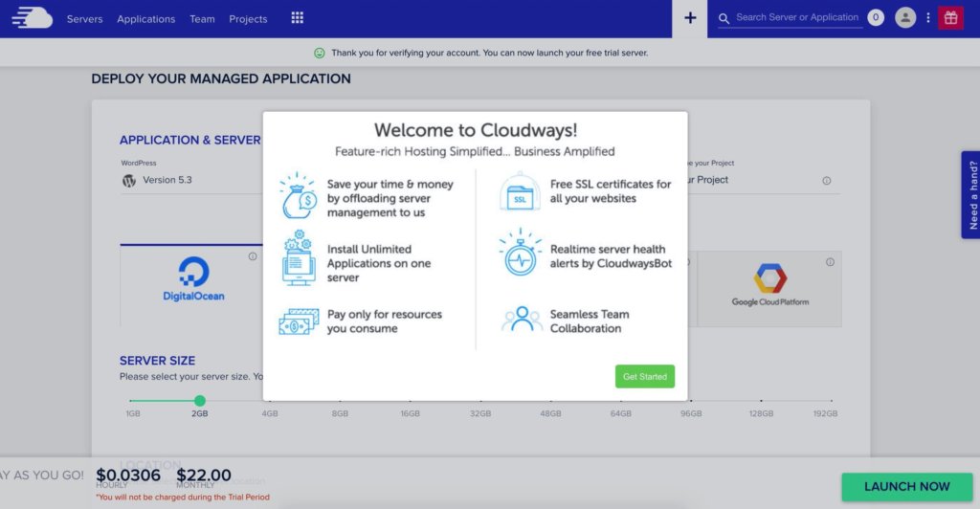This screenshot has height=509, width=980.
Task: Open the Projects menu
Action: [x=248, y=19]
